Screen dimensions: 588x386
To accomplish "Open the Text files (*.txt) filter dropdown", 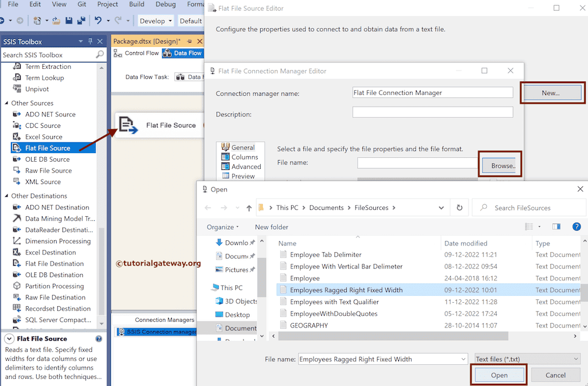I will click(527, 358).
